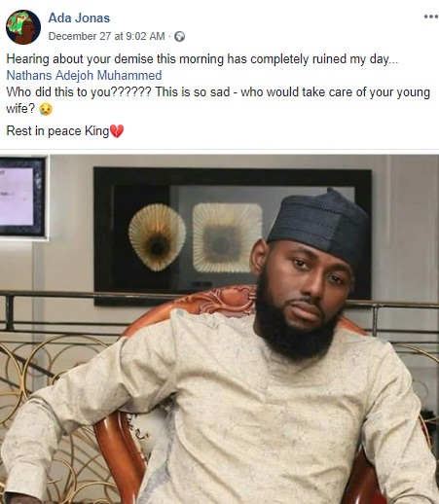Image resolution: width=439 pixels, height=504 pixels.
Task: Click the round fan artwork in the photo
Action: (x=157, y=236)
